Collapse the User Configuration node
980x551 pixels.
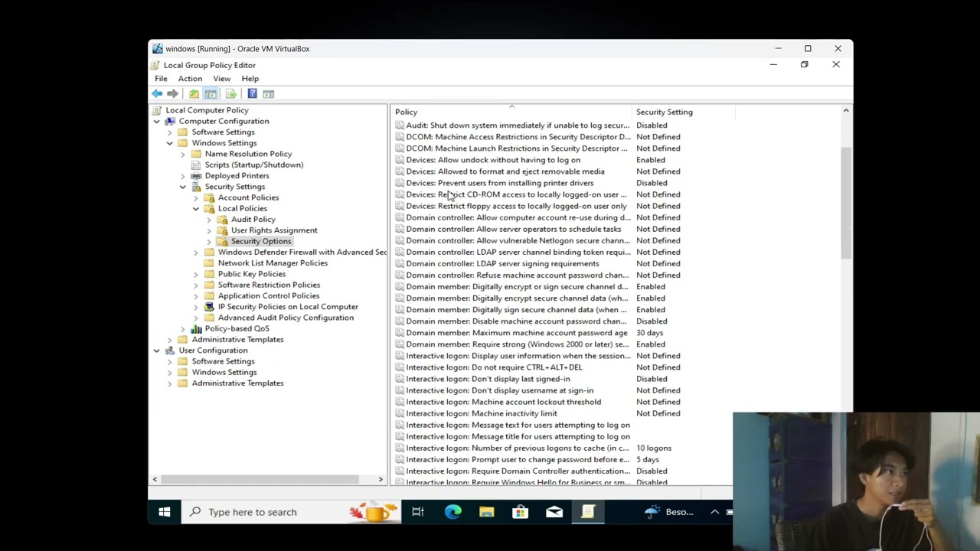click(x=156, y=350)
